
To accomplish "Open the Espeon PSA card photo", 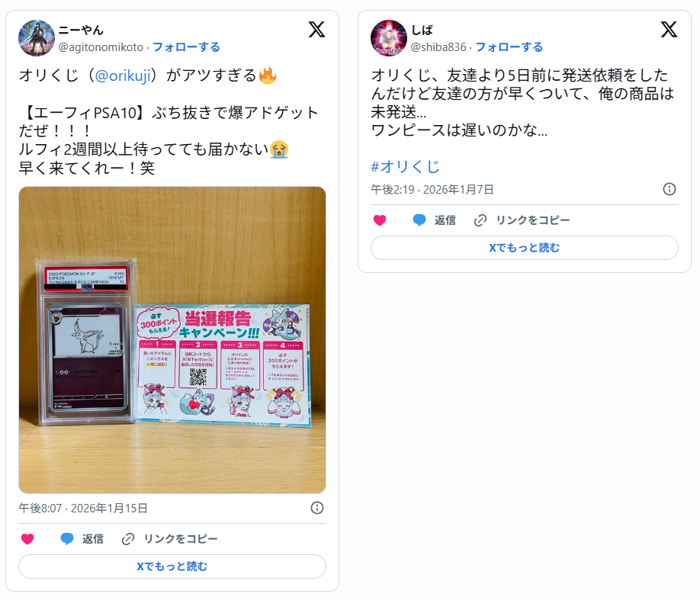I will 172,340.
